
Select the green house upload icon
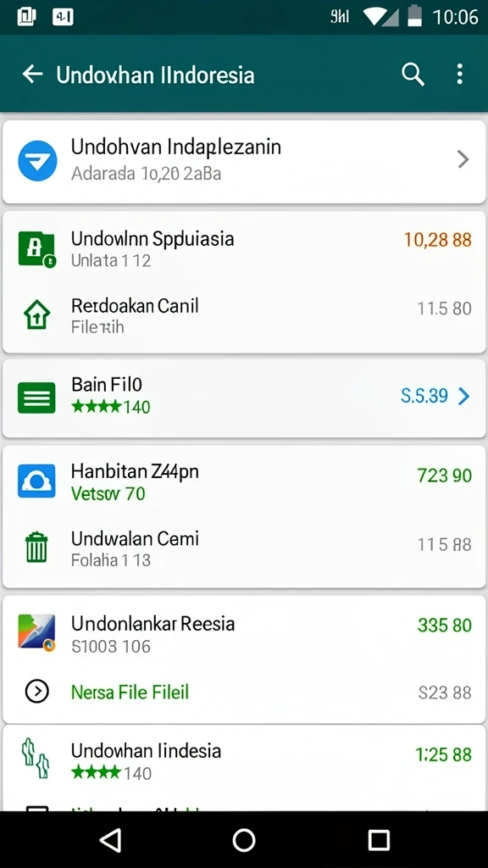[37, 315]
